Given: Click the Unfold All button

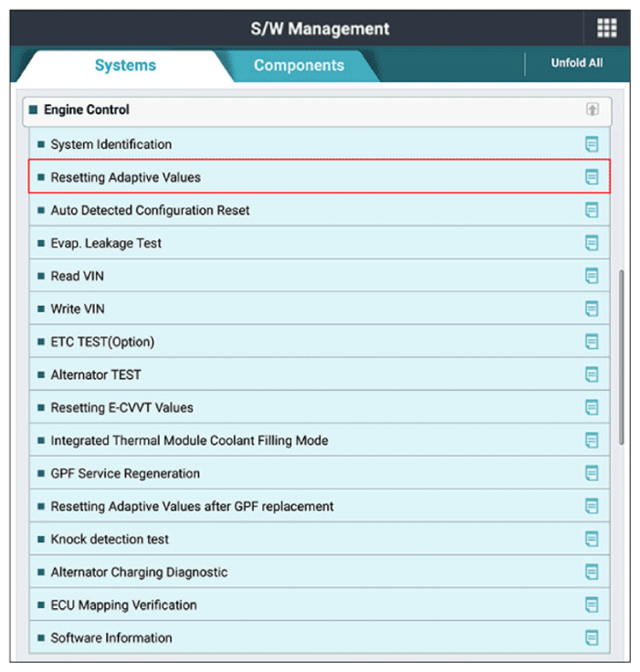Looking at the screenshot, I should pyautogui.click(x=577, y=63).
